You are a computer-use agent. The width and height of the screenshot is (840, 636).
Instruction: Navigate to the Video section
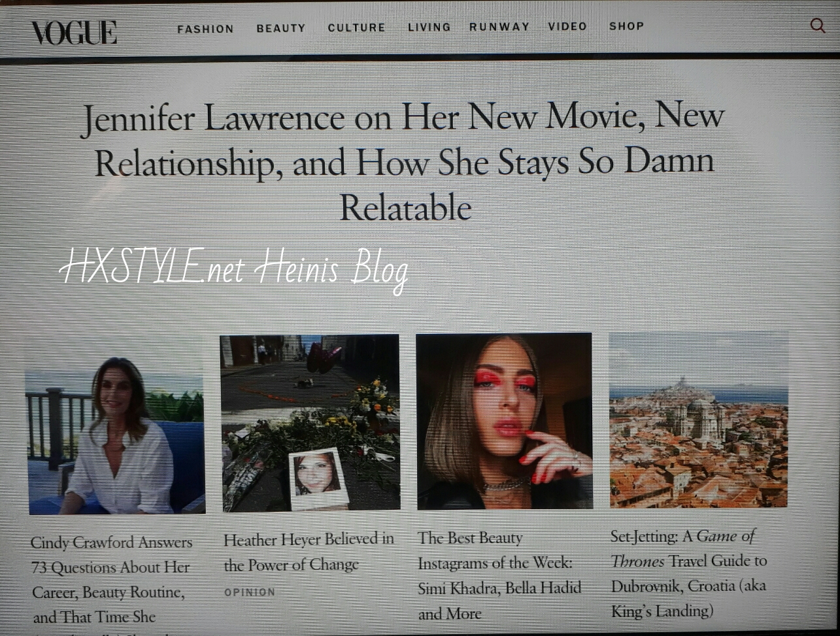(x=567, y=27)
